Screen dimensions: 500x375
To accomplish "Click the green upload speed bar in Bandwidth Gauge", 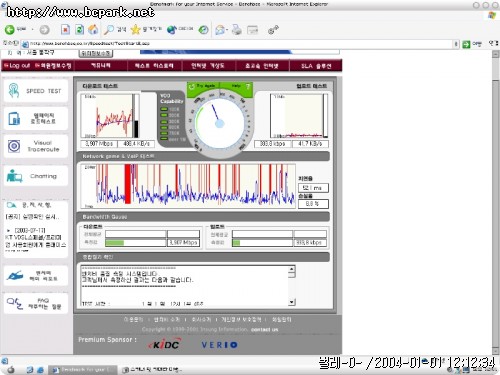I will coord(236,243).
